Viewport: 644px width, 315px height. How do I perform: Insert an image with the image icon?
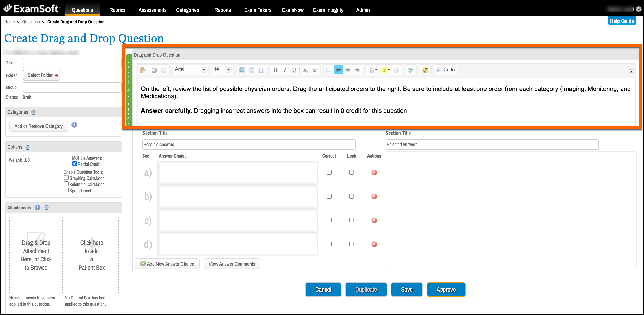point(242,70)
